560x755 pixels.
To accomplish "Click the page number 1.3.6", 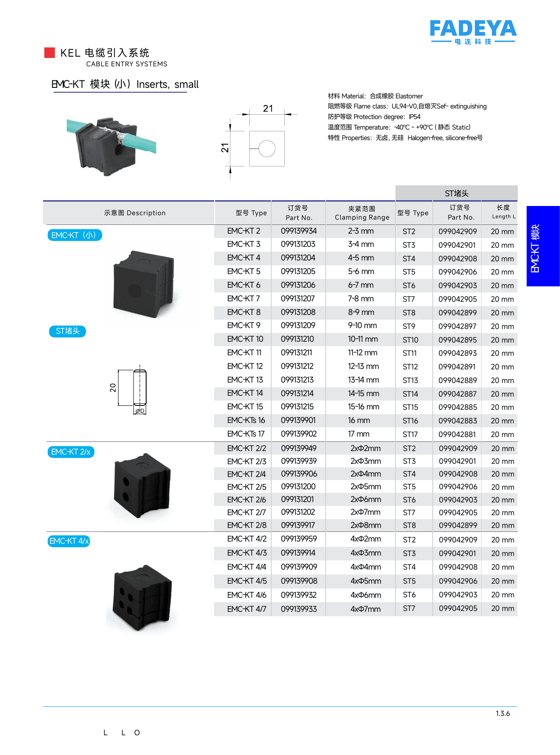I will tap(503, 714).
